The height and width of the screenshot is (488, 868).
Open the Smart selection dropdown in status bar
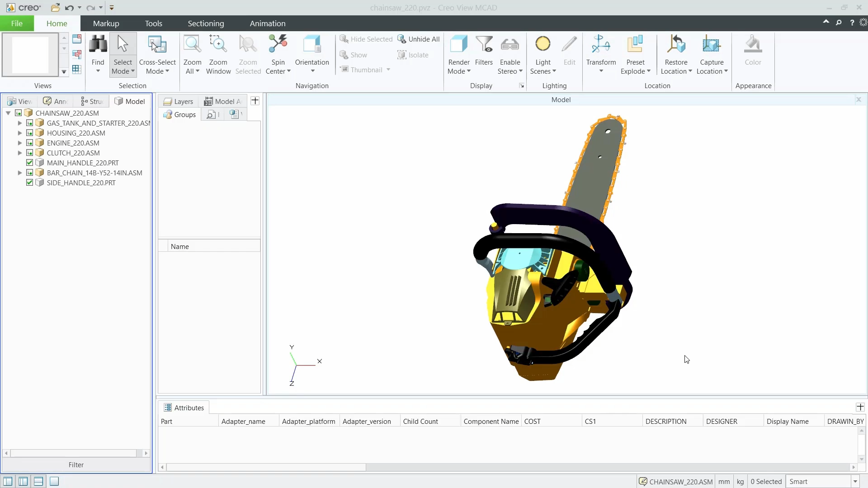click(x=855, y=482)
